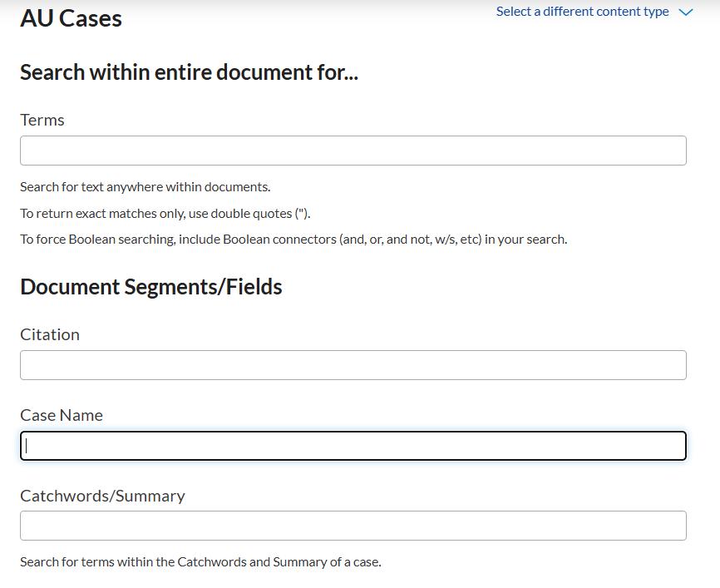
Task: Click 'Select a different content type' link
Action: pyautogui.click(x=582, y=12)
